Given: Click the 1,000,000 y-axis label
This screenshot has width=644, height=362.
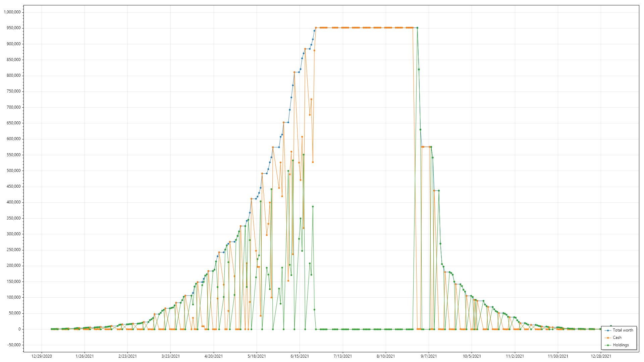Looking at the screenshot, I should (x=12, y=12).
